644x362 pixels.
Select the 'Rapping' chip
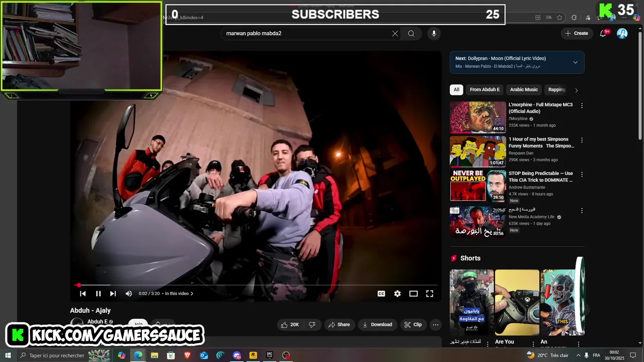pos(557,89)
